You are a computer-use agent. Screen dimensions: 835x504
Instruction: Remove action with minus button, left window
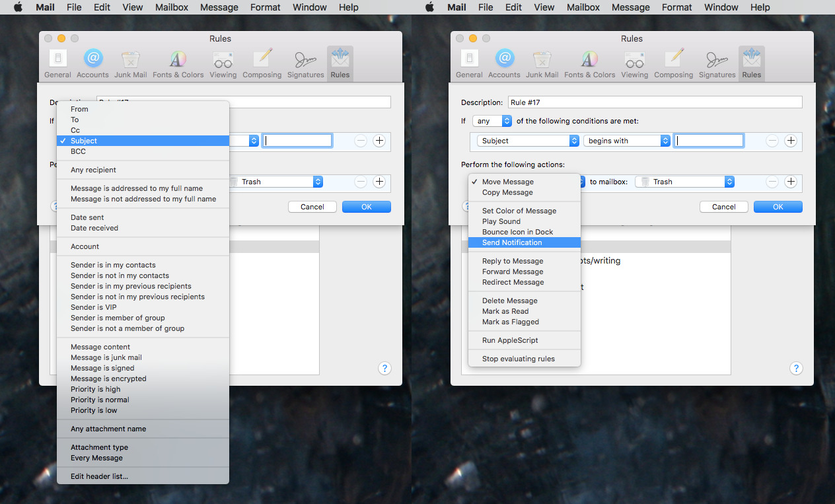[361, 182]
